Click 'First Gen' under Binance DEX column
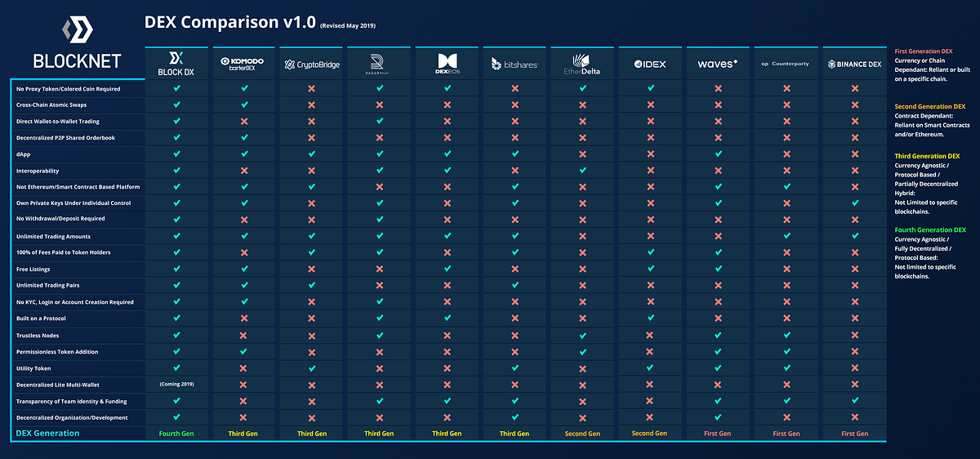 pyautogui.click(x=853, y=434)
